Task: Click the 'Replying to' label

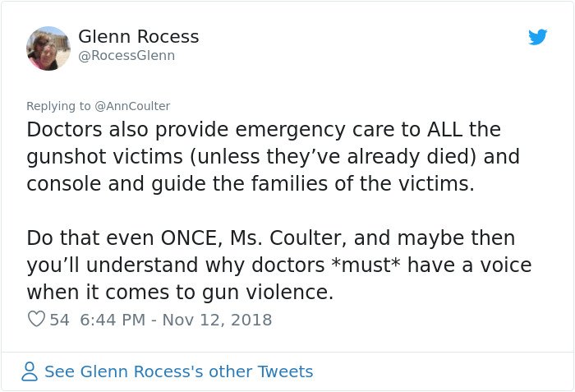Action: coord(59,106)
